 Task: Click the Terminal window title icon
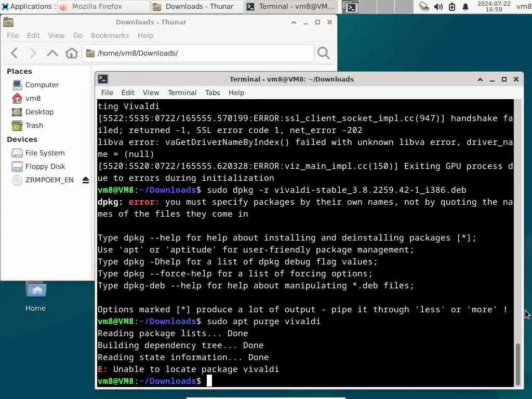click(103, 79)
